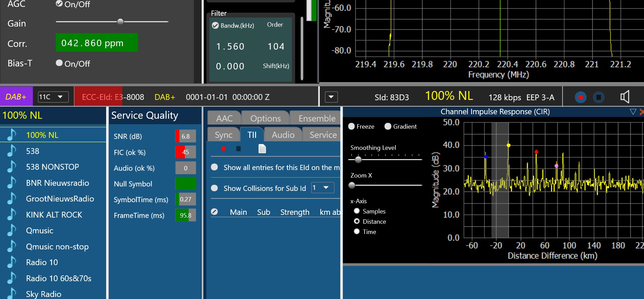Expand the Sub Id collision dropdown

[x=323, y=188]
